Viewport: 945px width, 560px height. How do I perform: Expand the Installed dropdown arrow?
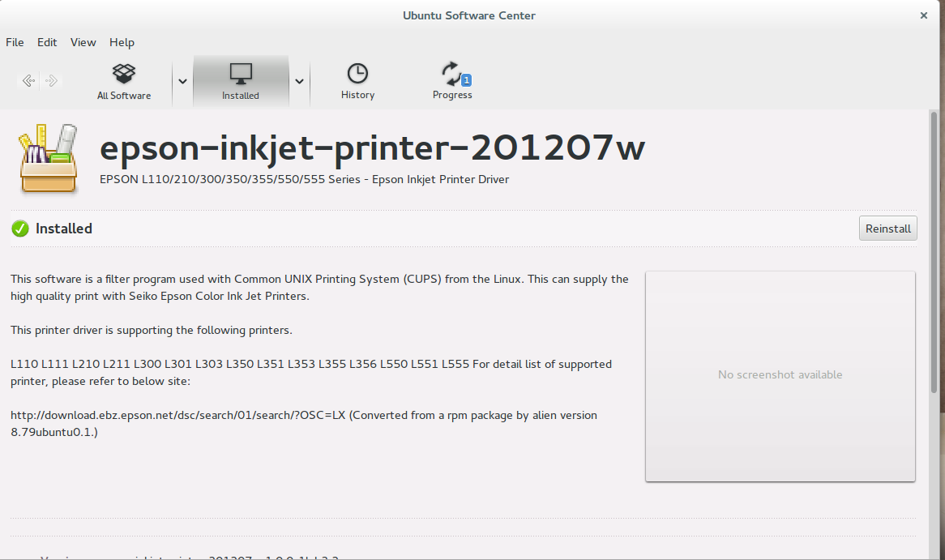(299, 81)
